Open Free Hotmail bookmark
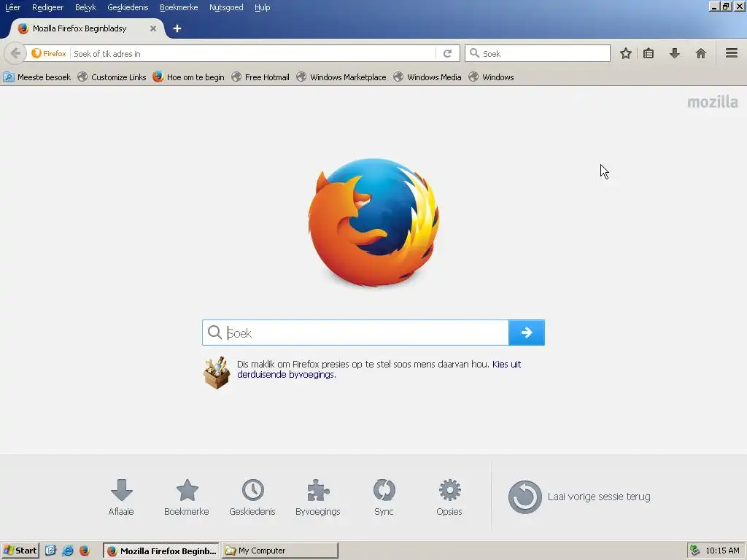 [x=260, y=77]
